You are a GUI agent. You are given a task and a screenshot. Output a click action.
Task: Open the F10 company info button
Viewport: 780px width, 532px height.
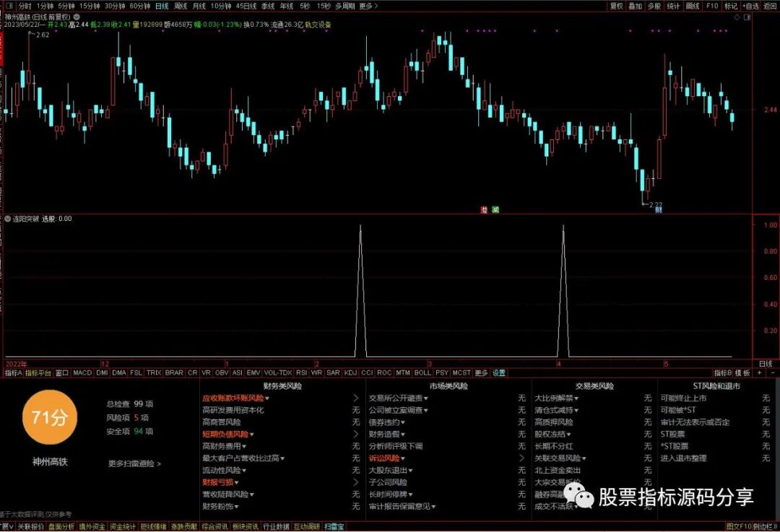(712, 6)
